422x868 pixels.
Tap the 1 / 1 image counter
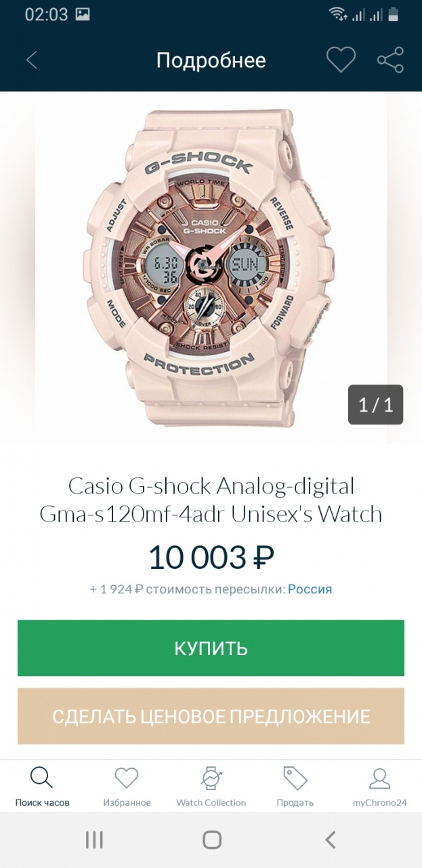pos(375,405)
